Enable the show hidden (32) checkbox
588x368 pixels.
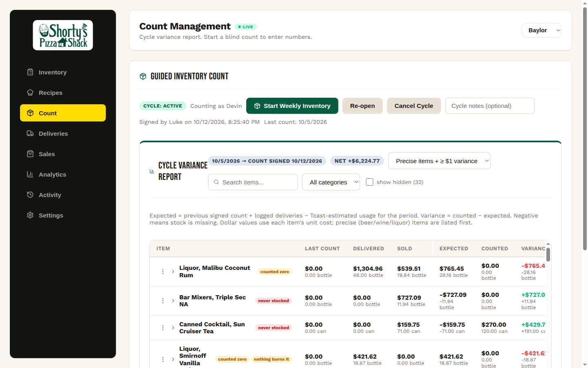pos(370,182)
